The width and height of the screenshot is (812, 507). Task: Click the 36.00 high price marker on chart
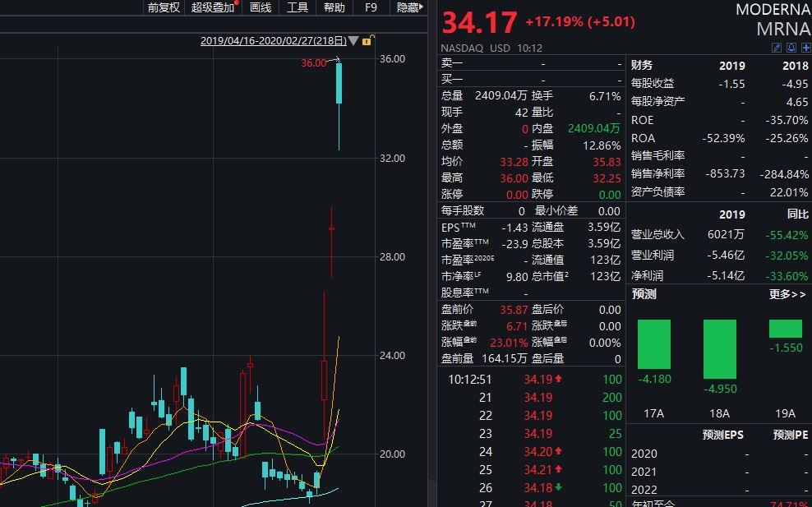tap(314, 63)
